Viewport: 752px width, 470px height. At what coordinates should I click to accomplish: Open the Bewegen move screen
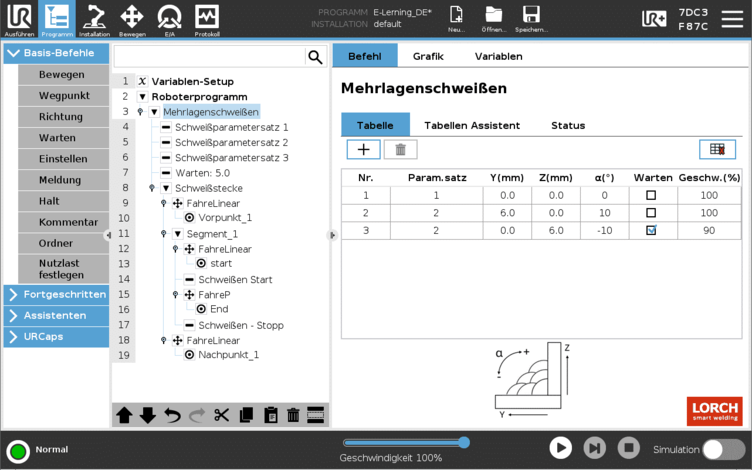131,18
